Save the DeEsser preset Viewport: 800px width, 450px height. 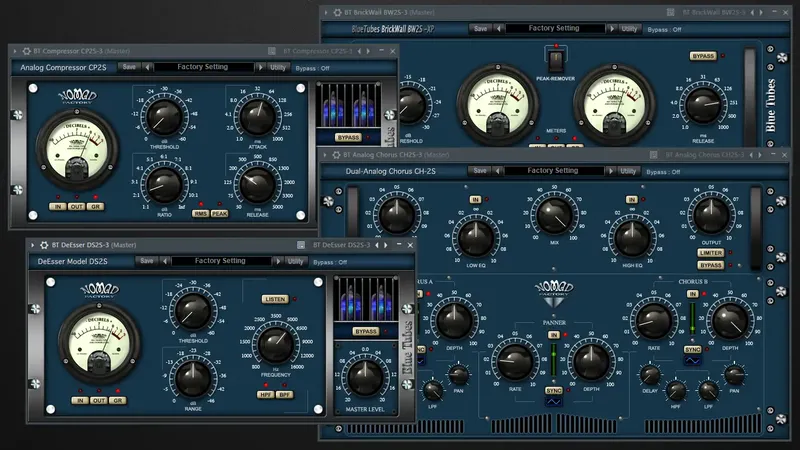coord(147,261)
